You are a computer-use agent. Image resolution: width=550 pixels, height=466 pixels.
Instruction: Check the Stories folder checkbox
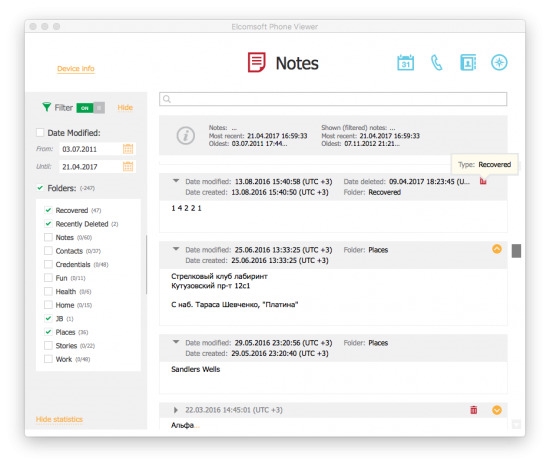(x=48, y=345)
